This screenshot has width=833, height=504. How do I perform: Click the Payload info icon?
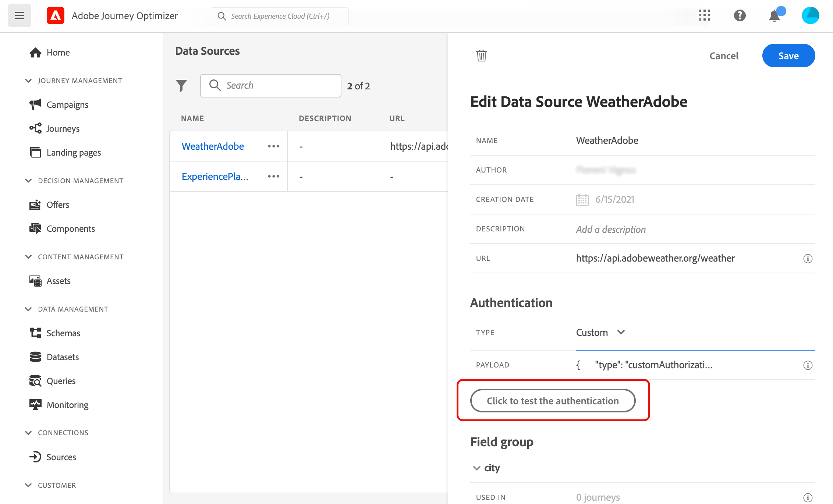(808, 365)
